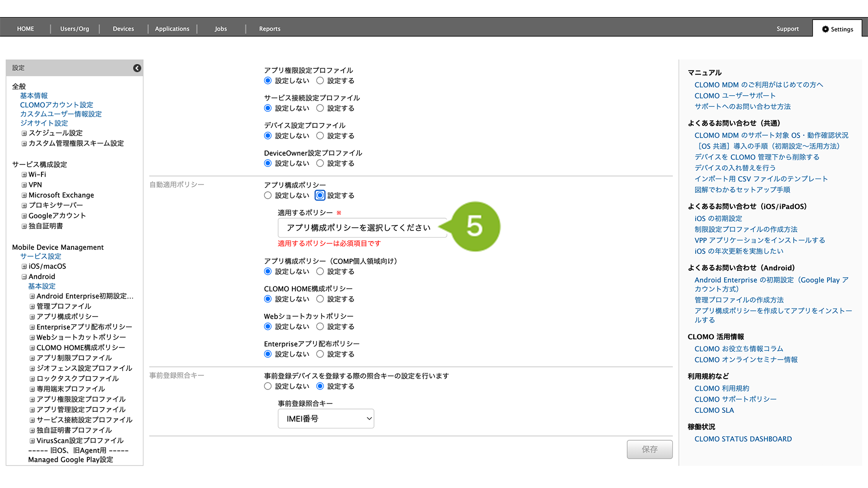
Task: Open the IMEI番号 dropdown
Action: coord(326,419)
